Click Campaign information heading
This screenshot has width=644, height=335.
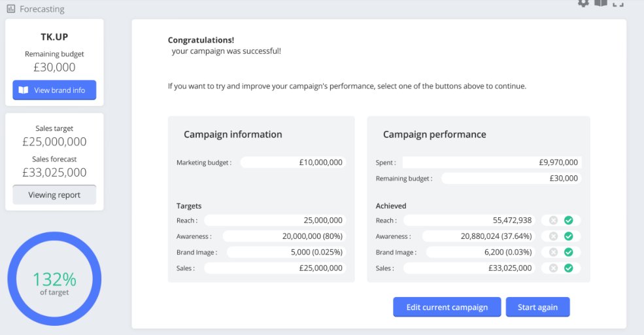coord(233,134)
